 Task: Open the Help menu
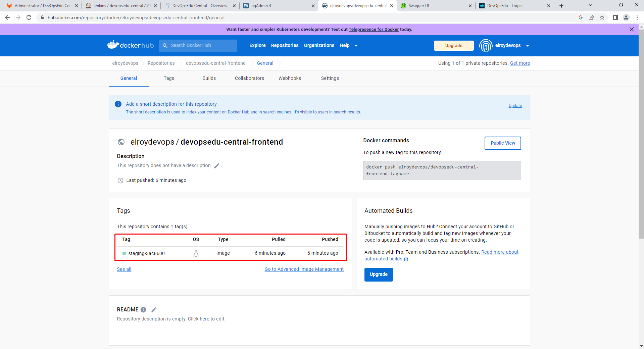345,46
